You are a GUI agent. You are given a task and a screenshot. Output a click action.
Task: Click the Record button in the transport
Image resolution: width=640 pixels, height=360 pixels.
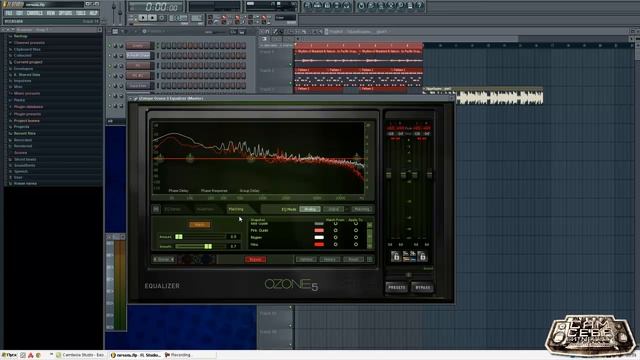tap(162, 18)
